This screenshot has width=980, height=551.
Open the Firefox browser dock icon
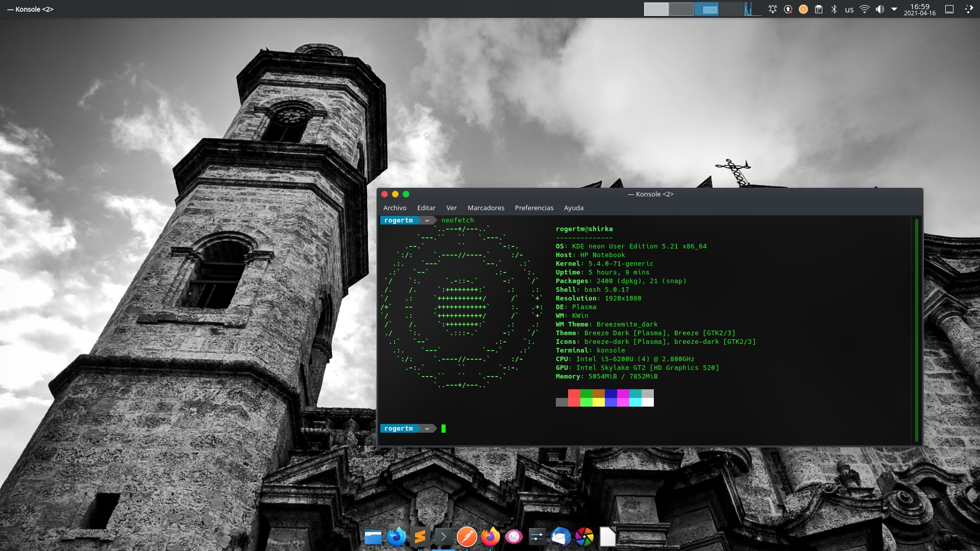point(491,537)
